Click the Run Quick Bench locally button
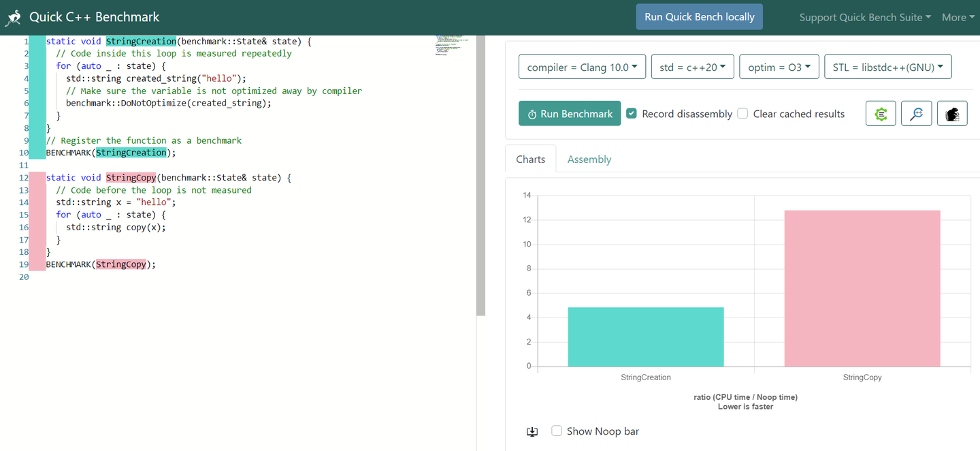Image resolution: width=980 pixels, height=451 pixels. [700, 17]
